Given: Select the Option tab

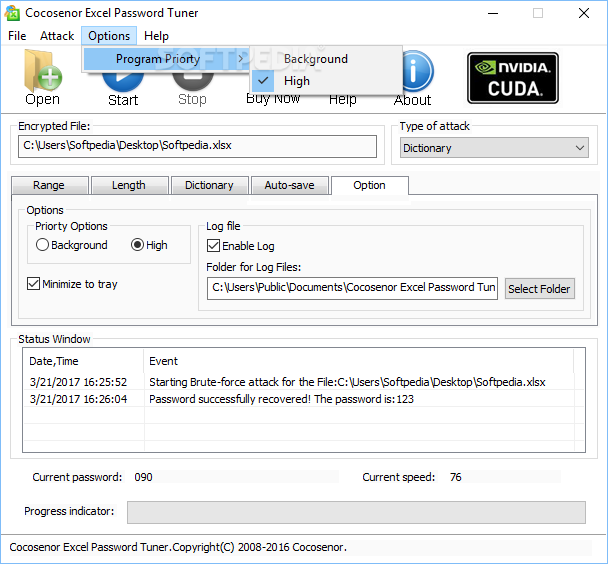Looking at the screenshot, I should pyautogui.click(x=370, y=185).
